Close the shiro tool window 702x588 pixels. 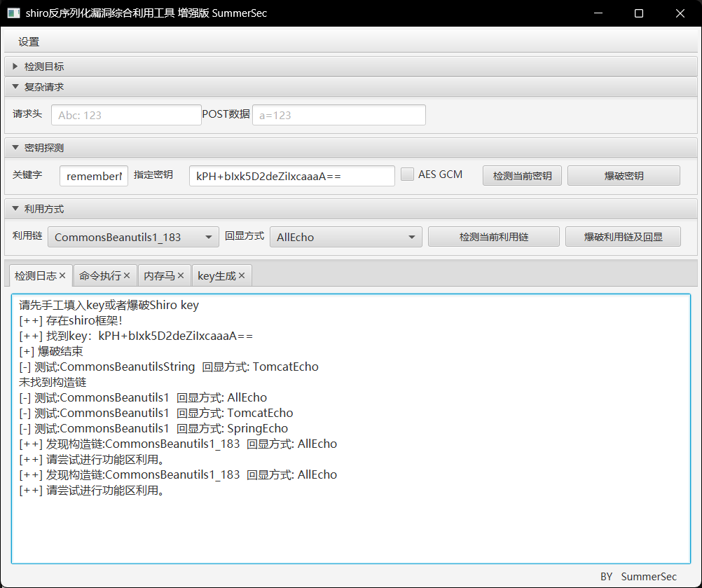pyautogui.click(x=680, y=13)
